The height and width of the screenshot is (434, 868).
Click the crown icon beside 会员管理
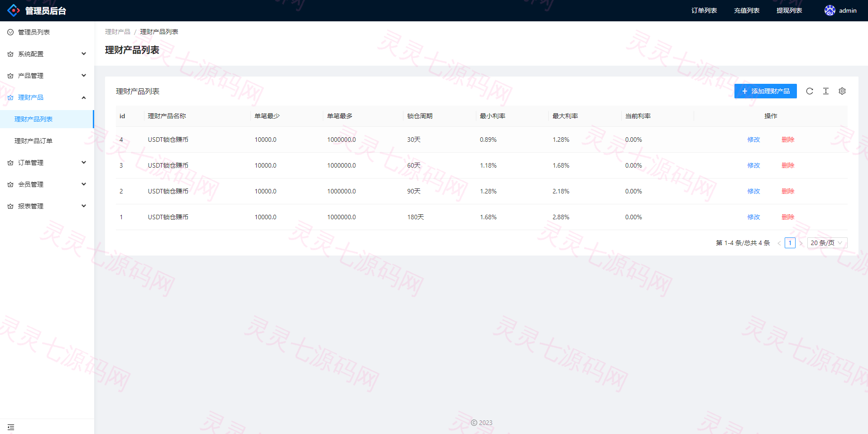(x=10, y=184)
